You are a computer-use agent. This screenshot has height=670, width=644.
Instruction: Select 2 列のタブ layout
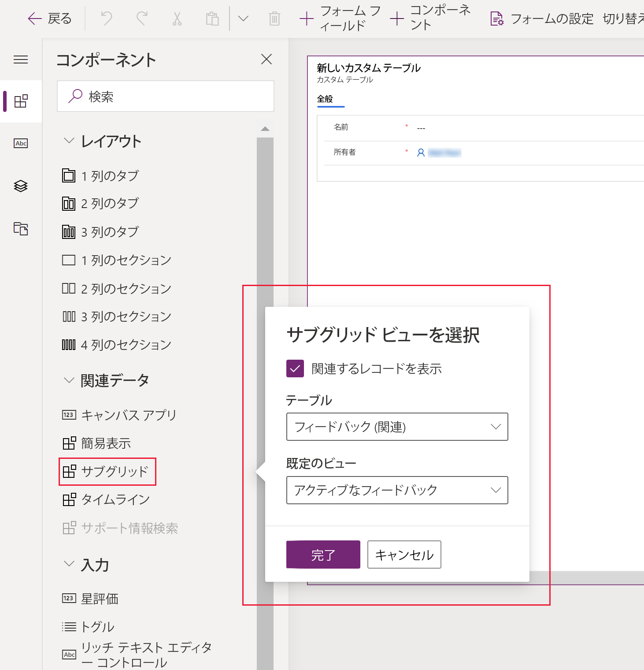pyautogui.click(x=100, y=203)
